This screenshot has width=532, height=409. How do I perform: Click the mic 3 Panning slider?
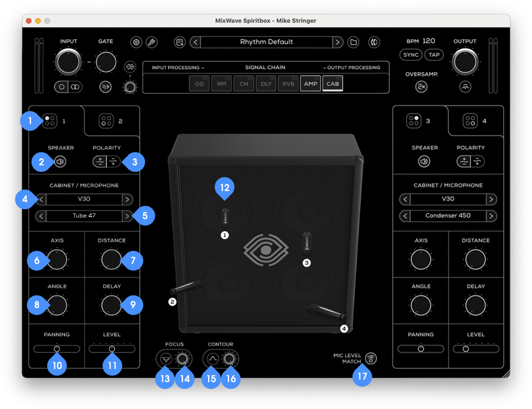[x=420, y=349]
